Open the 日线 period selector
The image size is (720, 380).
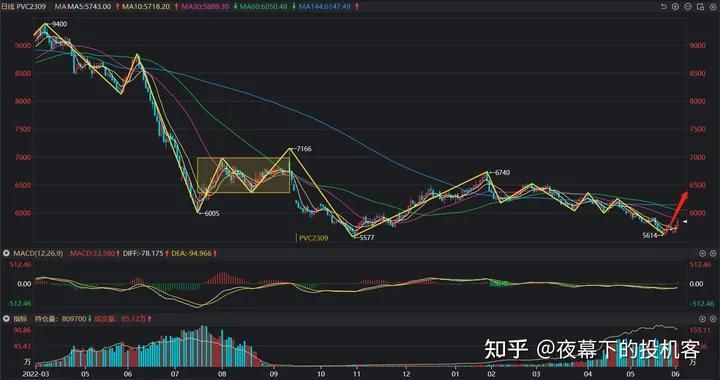coord(8,7)
